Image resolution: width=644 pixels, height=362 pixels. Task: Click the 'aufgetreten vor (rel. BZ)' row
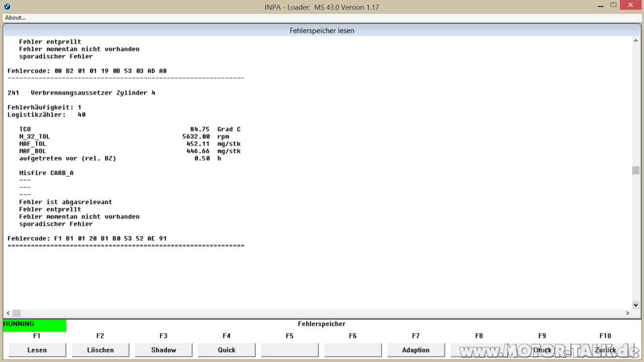click(120, 158)
